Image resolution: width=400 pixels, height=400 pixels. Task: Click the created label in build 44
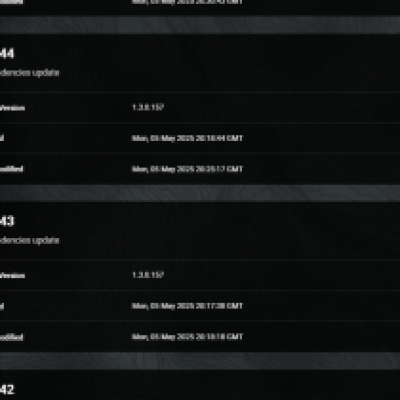(x=2, y=138)
